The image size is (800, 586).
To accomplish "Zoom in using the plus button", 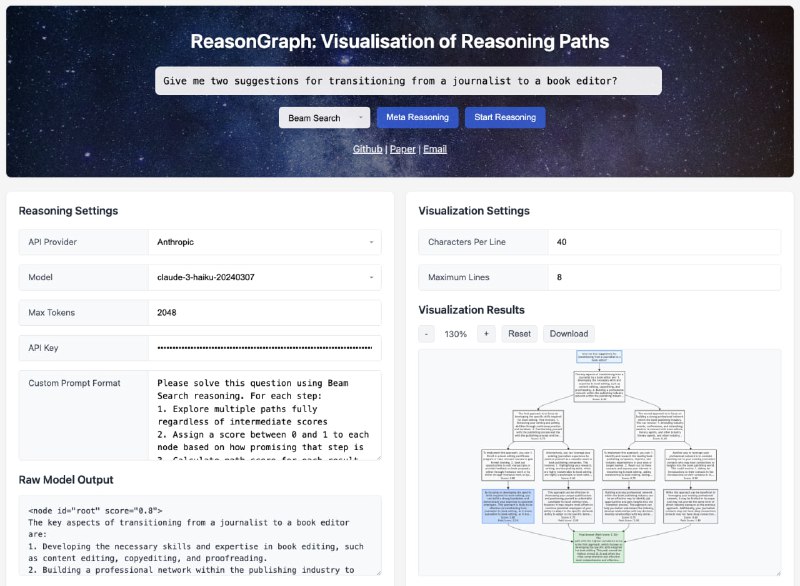I will tap(485, 333).
